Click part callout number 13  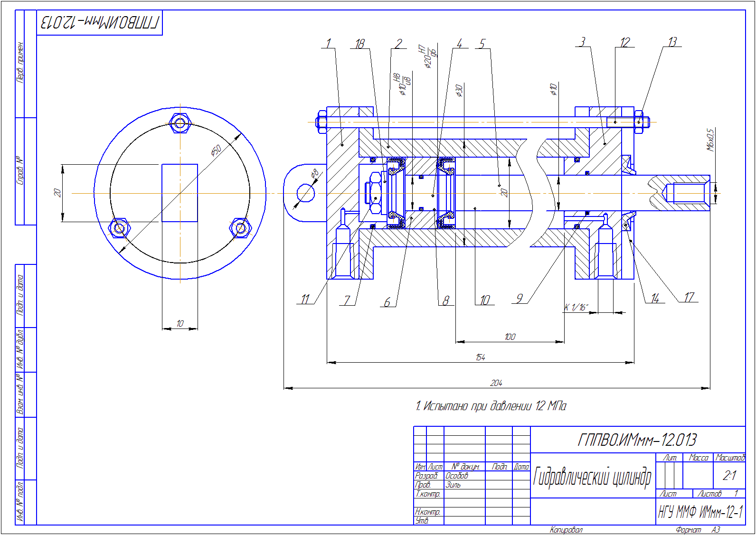click(x=672, y=42)
